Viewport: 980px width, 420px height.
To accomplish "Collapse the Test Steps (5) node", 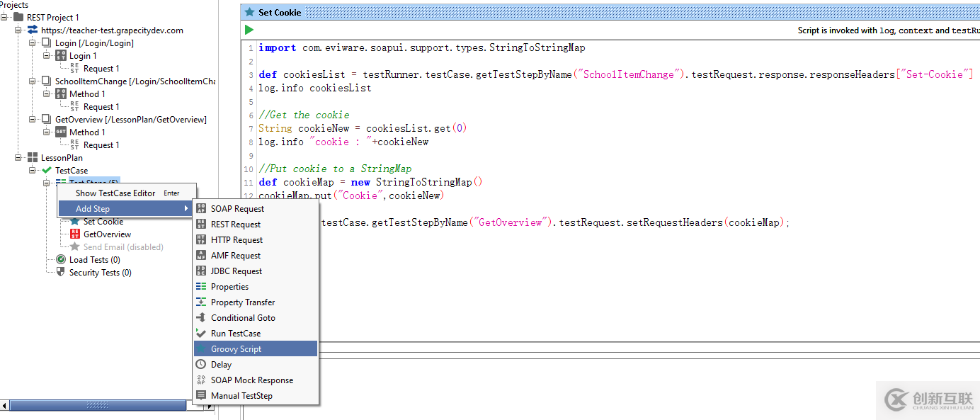I will tap(47, 183).
